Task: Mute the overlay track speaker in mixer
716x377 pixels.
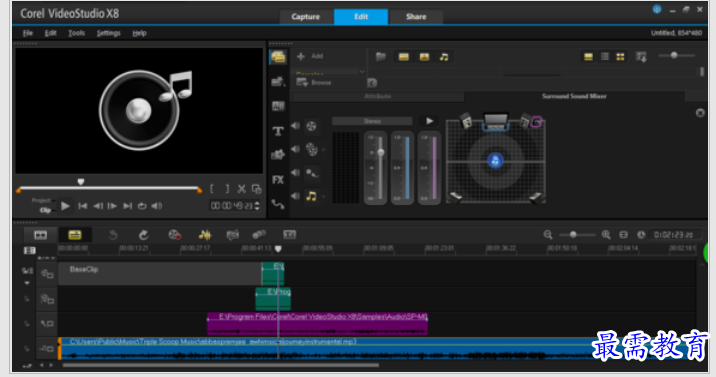Action: point(295,149)
